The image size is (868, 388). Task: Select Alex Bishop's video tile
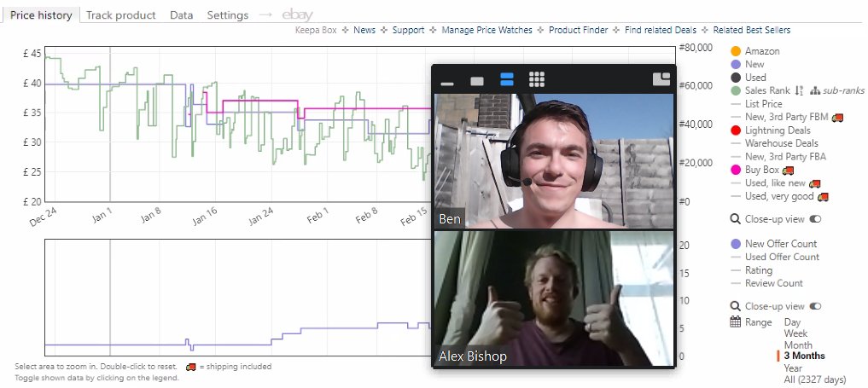pos(554,298)
